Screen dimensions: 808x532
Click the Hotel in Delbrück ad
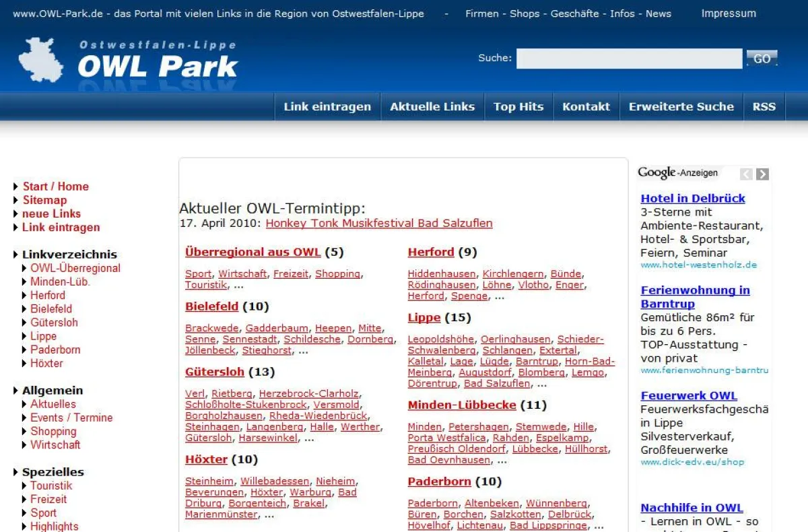click(x=693, y=198)
